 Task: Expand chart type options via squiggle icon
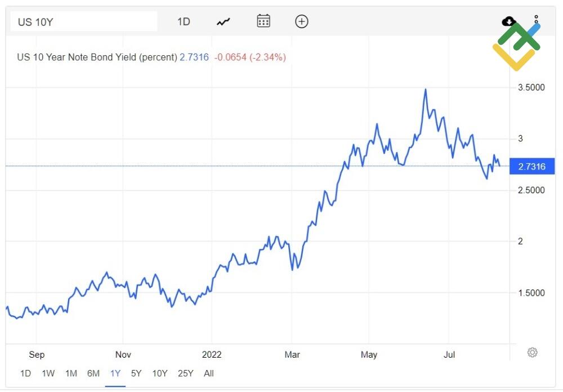[x=223, y=21]
